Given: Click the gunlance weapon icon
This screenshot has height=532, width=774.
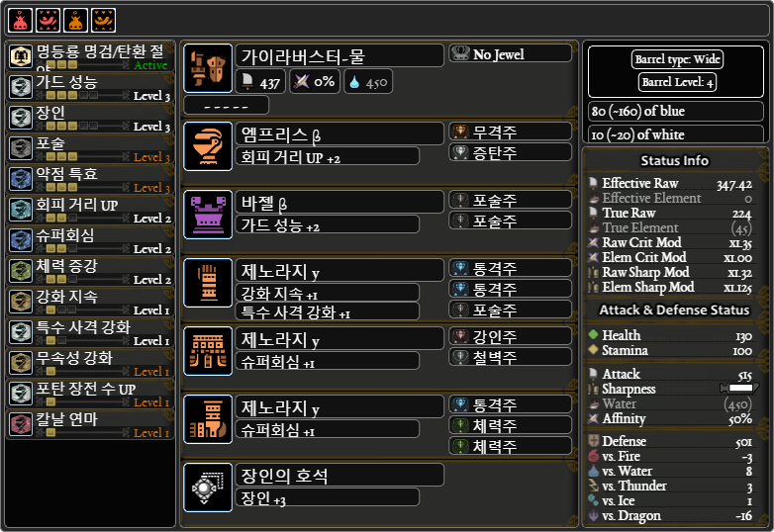Looking at the screenshot, I should [x=208, y=68].
